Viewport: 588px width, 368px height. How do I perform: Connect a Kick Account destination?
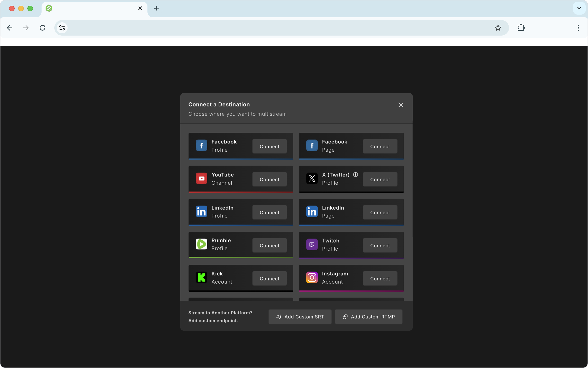(x=269, y=278)
